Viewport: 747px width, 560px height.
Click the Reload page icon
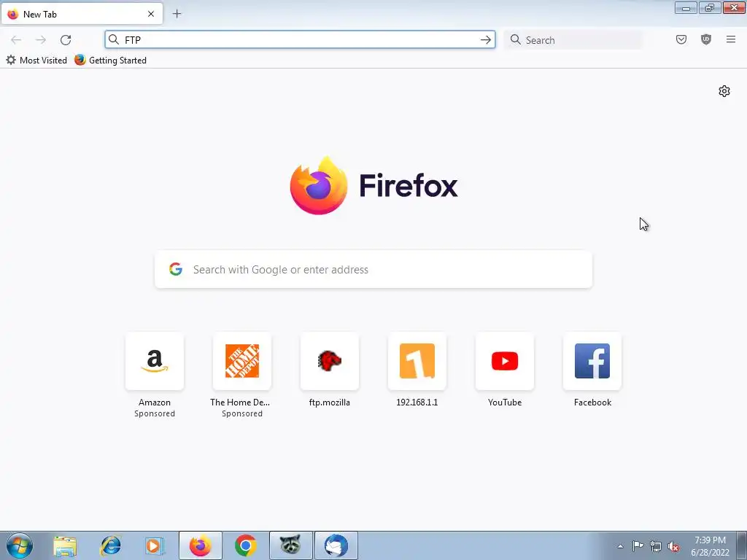[66, 40]
